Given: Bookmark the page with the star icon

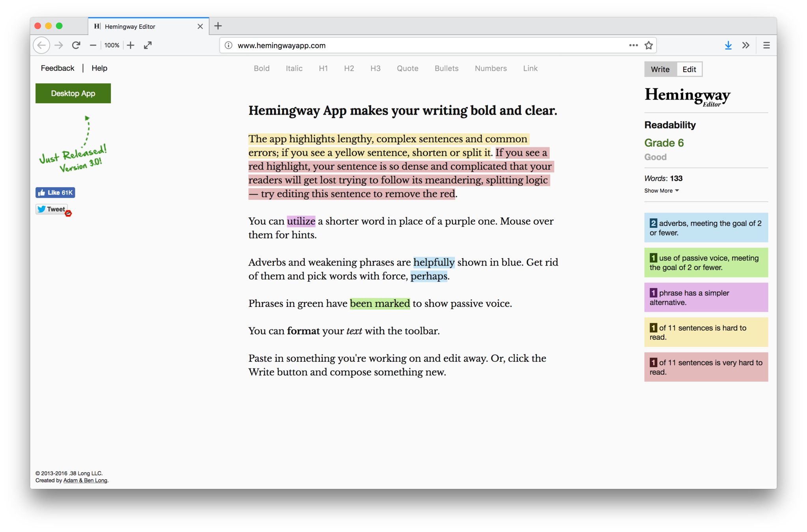Looking at the screenshot, I should click(x=649, y=45).
